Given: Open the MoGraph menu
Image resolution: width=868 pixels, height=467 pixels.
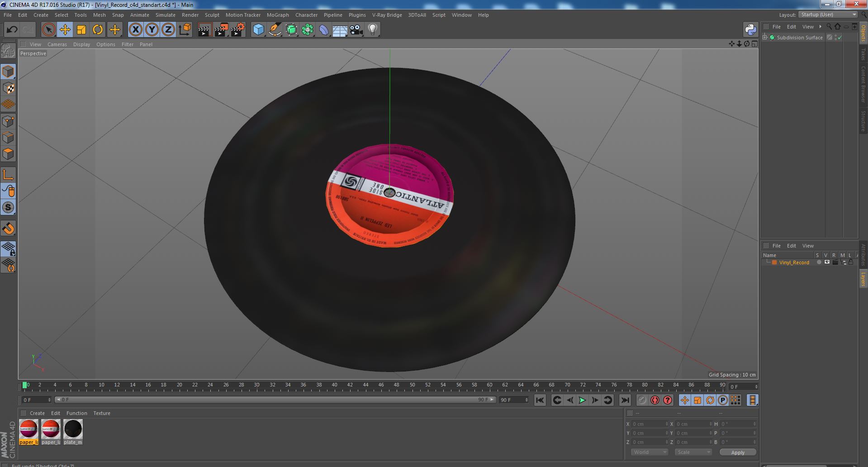Looking at the screenshot, I should coord(278,15).
